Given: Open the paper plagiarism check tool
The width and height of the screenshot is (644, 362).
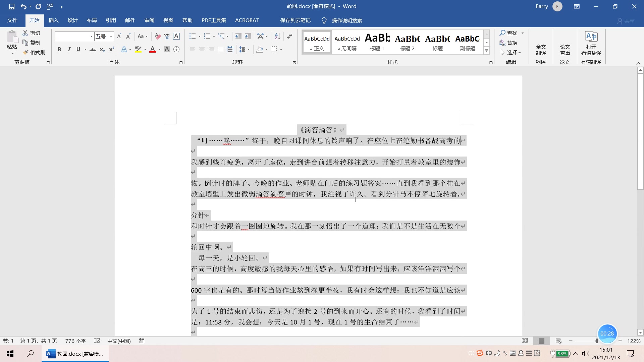Looking at the screenshot, I should (565, 50).
